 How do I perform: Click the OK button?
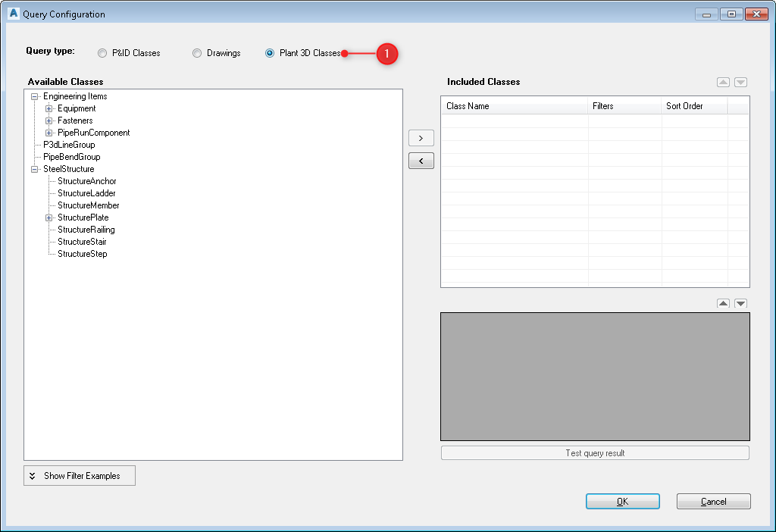622,501
